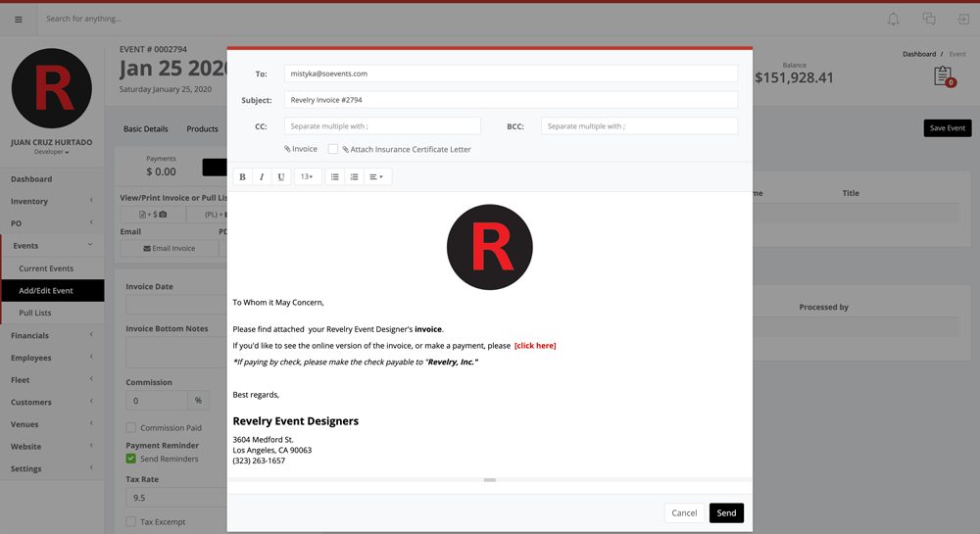Viewport: 980px width, 534px height.
Task: Insert a numbered list in message
Action: 355,177
